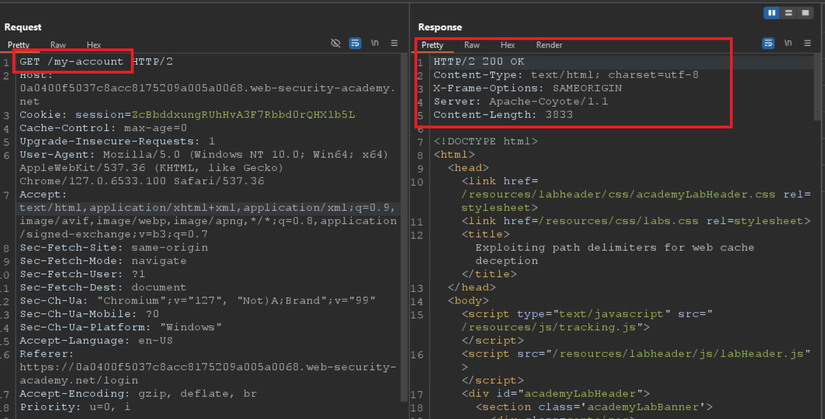Open the Response panel hamburger options menu
The width and height of the screenshot is (825, 419).
point(807,43)
